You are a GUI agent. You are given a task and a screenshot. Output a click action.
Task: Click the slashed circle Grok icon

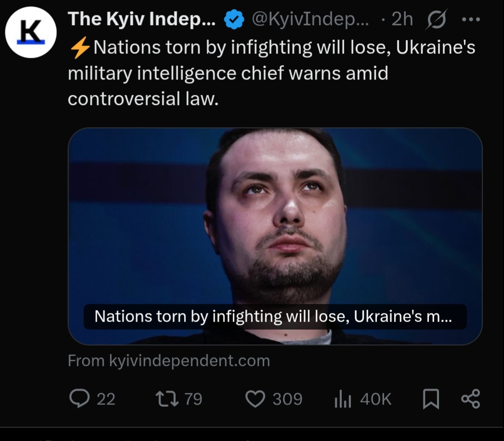(x=437, y=19)
